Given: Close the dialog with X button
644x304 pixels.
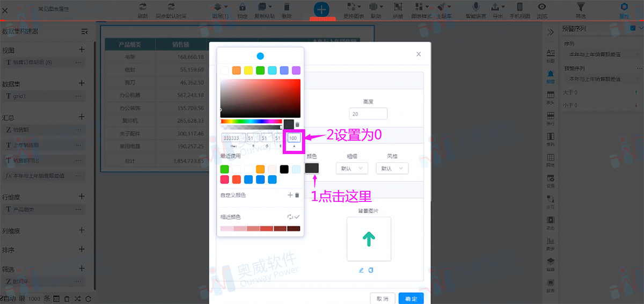Looking at the screenshot, I should 419,54.
